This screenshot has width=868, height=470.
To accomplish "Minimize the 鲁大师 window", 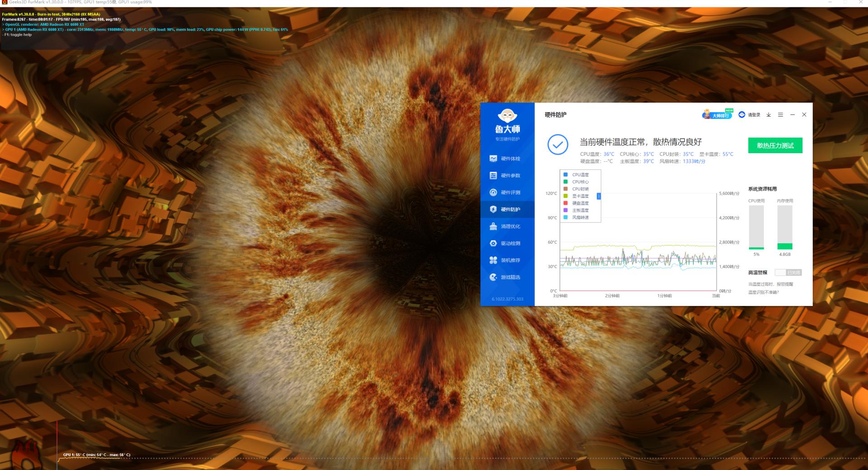I will [x=792, y=115].
